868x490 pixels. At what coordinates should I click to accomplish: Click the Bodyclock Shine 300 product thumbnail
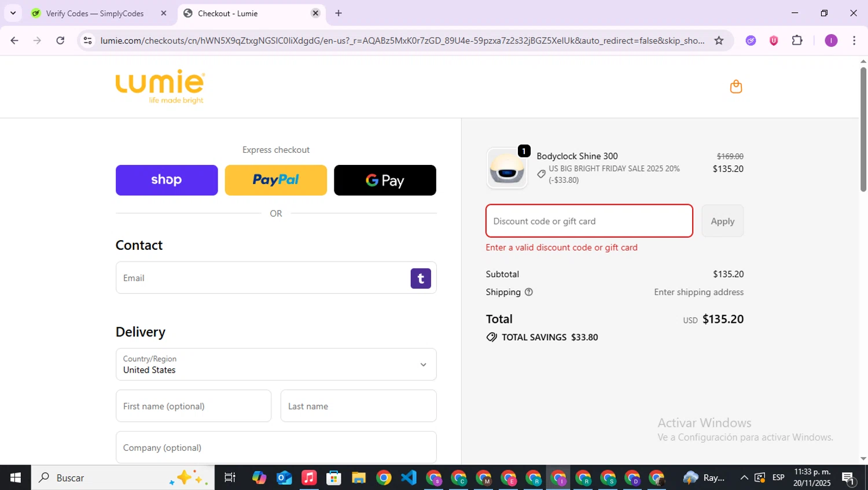tap(507, 168)
